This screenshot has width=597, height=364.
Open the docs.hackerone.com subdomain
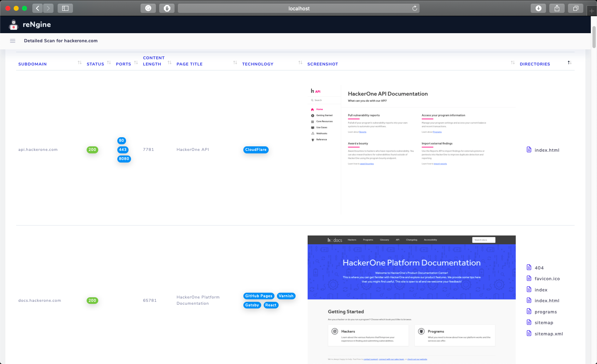tap(40, 301)
